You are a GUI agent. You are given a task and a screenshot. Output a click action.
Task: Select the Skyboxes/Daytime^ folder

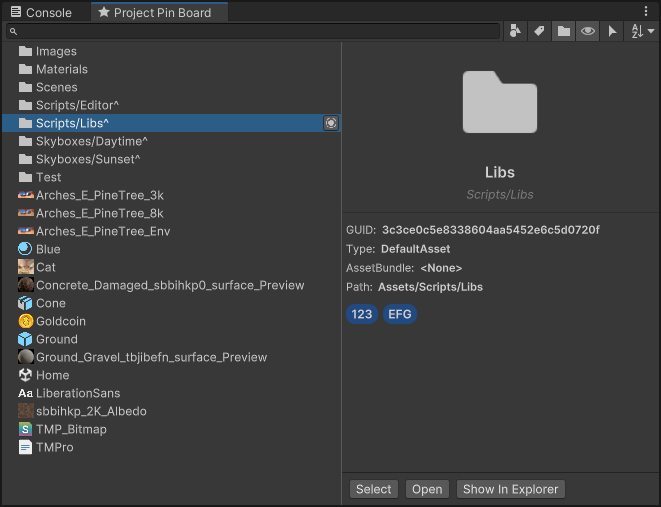[171, 141]
